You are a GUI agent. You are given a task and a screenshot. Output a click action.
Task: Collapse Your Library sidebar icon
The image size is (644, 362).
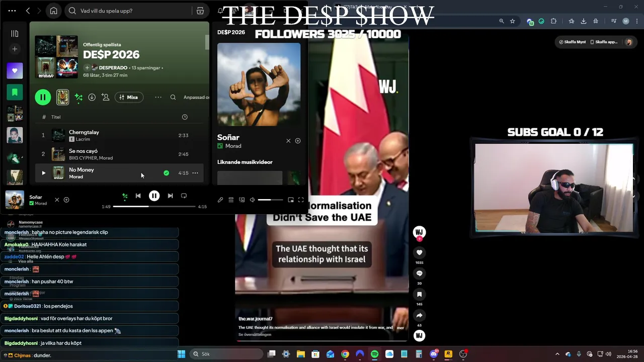(15, 33)
